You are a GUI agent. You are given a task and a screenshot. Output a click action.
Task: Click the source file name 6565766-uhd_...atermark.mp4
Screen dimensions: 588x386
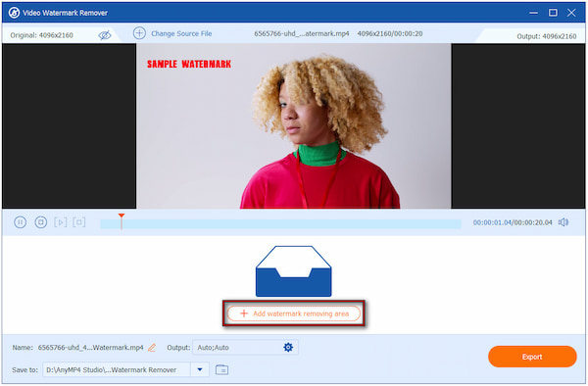[x=302, y=33]
